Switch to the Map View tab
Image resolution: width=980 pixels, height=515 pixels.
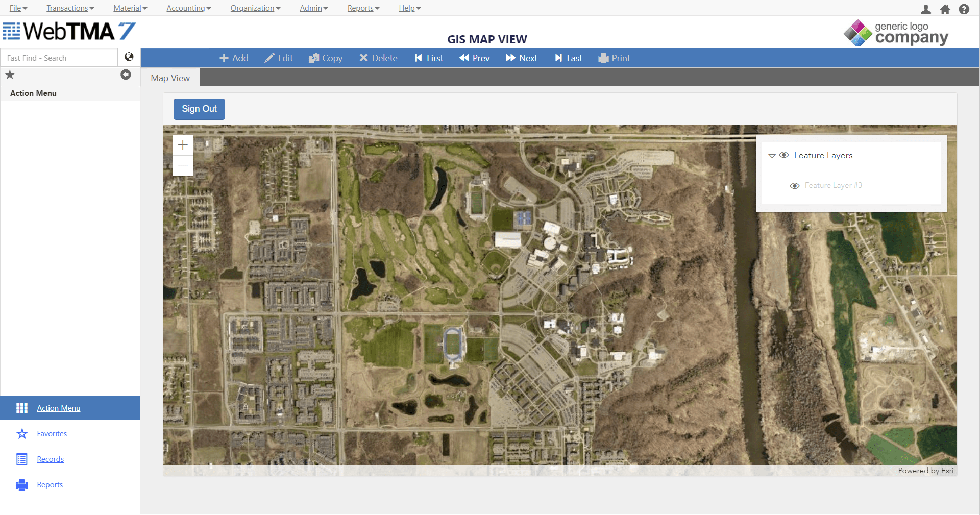(x=170, y=78)
